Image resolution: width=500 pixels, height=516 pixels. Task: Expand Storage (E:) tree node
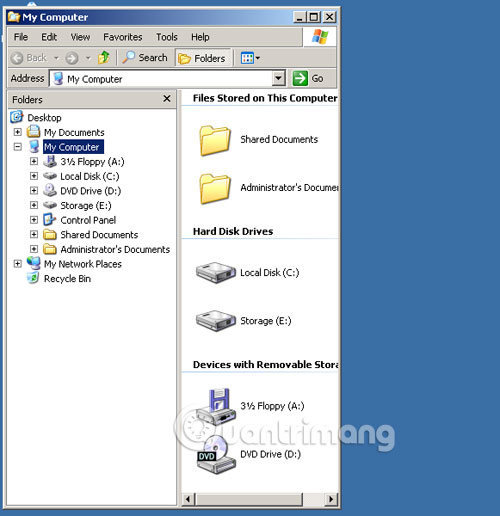coord(34,205)
